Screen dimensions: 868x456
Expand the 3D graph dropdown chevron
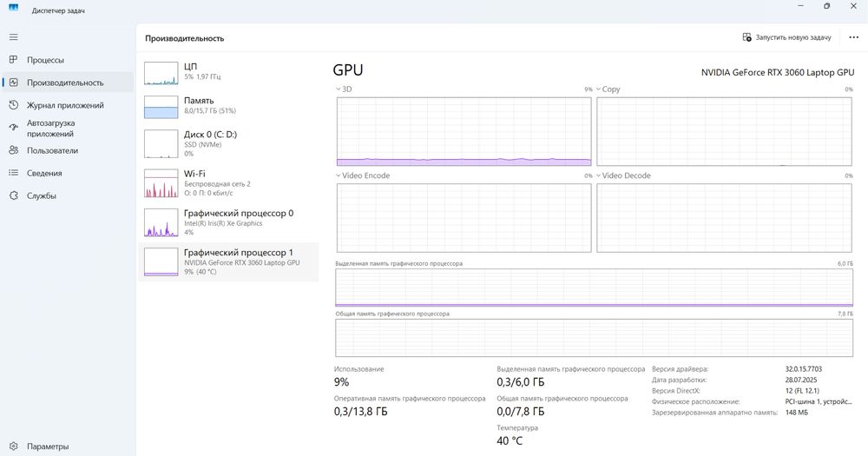(339, 89)
